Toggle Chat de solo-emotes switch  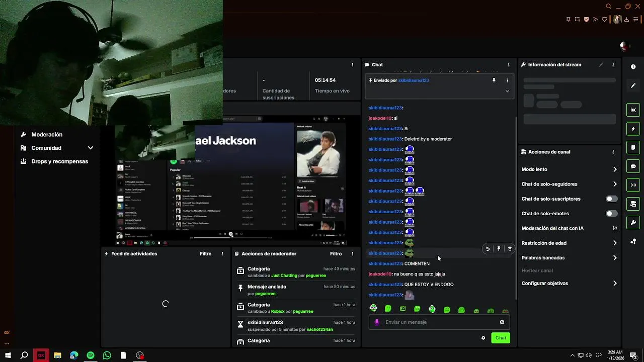point(611,214)
